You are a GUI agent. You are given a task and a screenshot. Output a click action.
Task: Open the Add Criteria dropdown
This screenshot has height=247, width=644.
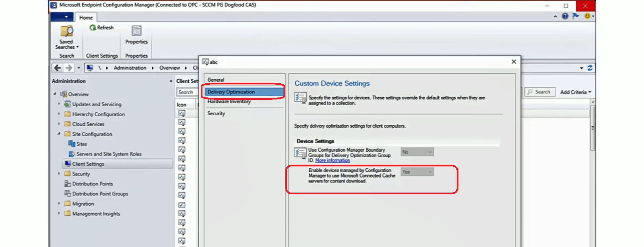(575, 92)
